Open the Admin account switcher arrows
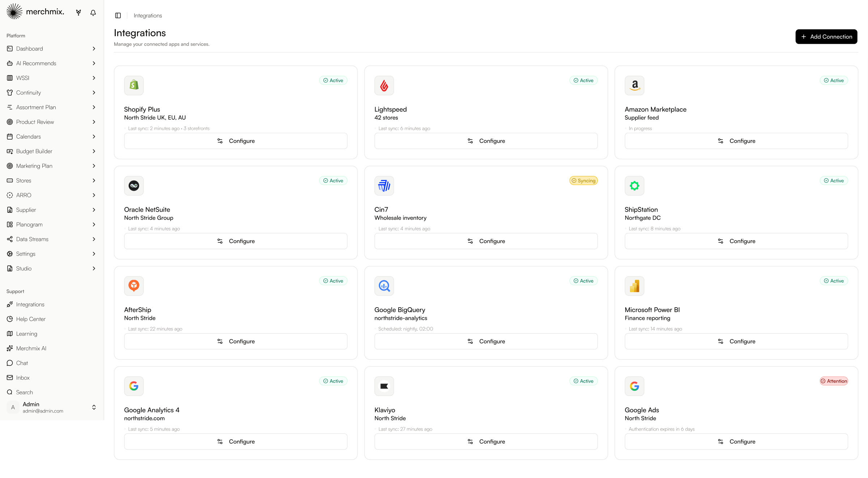This screenshot has height=478, width=868. 94,407
